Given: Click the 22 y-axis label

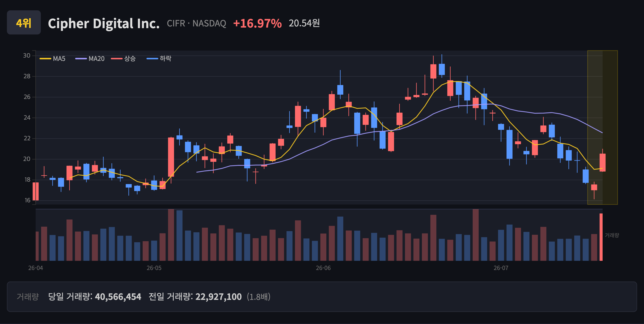Looking at the screenshot, I should (27, 138).
